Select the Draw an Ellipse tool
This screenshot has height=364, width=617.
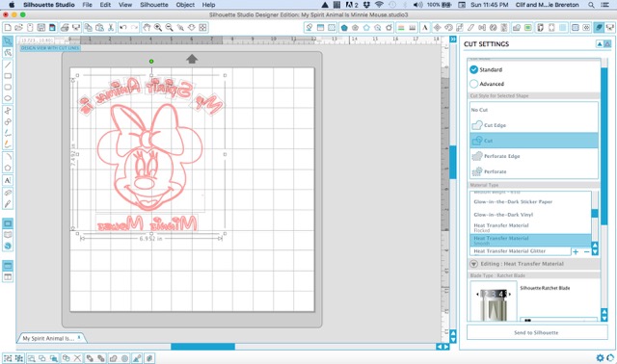click(x=8, y=98)
